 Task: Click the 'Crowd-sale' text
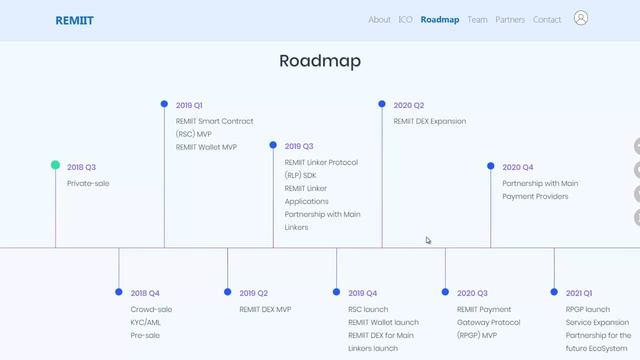point(151,309)
